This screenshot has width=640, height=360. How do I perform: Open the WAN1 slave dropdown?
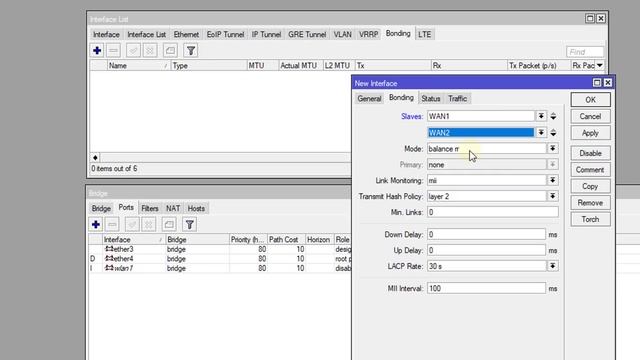541,116
